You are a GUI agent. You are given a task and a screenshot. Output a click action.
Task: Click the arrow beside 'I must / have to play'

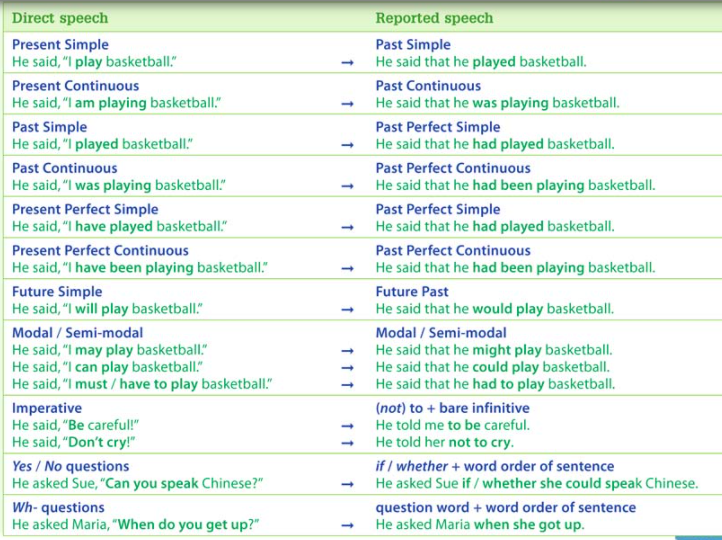pyautogui.click(x=348, y=385)
